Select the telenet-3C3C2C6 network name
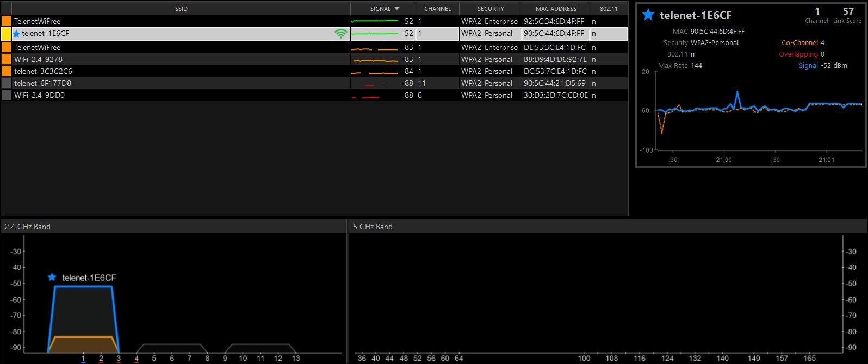Viewport: 868px width, 364px height. (43, 71)
